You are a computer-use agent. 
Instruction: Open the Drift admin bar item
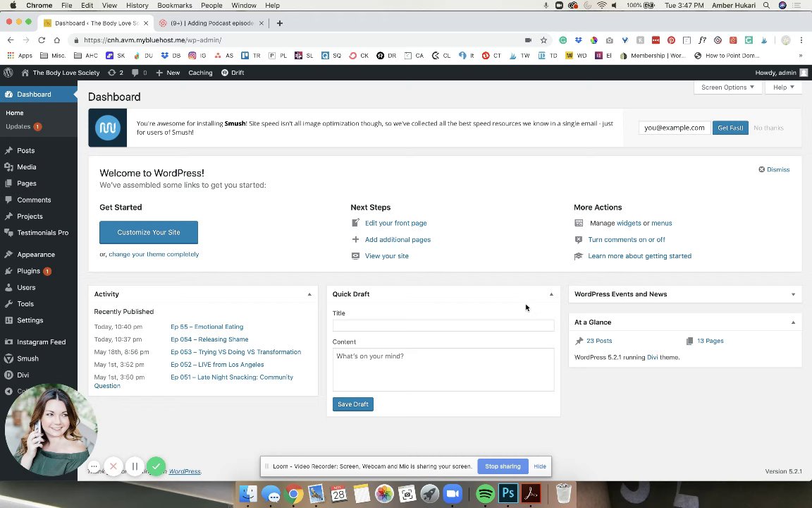click(233, 73)
